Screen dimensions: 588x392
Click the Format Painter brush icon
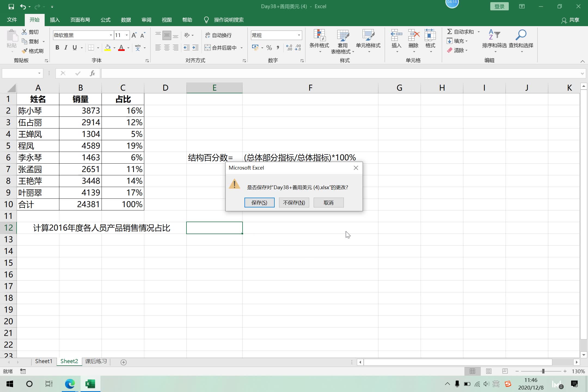click(x=24, y=51)
